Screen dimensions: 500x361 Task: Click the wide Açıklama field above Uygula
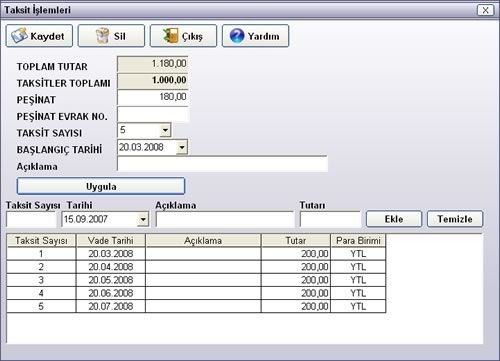point(222,164)
